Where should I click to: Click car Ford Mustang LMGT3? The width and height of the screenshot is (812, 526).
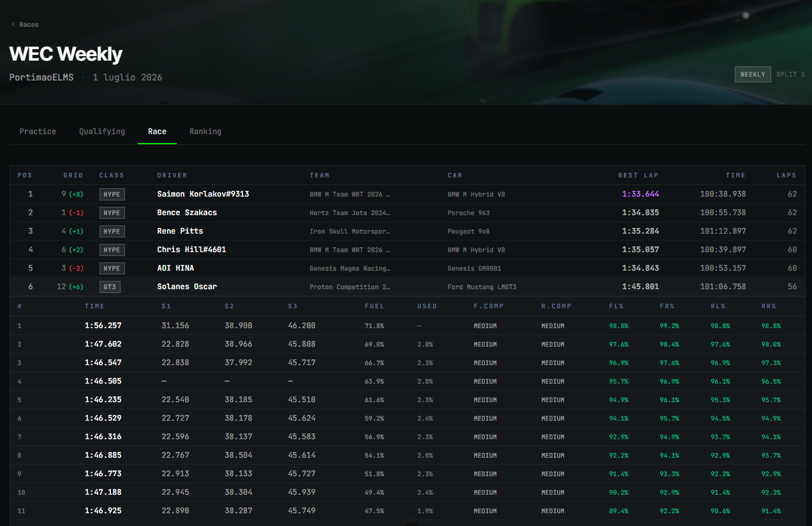pos(482,287)
